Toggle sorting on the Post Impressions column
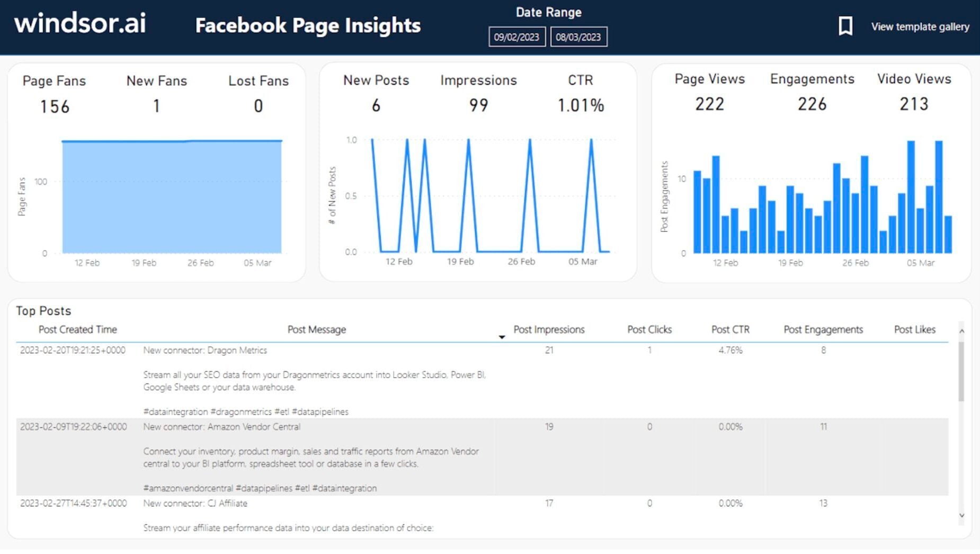Image resolution: width=980 pixels, height=554 pixels. 549,329
